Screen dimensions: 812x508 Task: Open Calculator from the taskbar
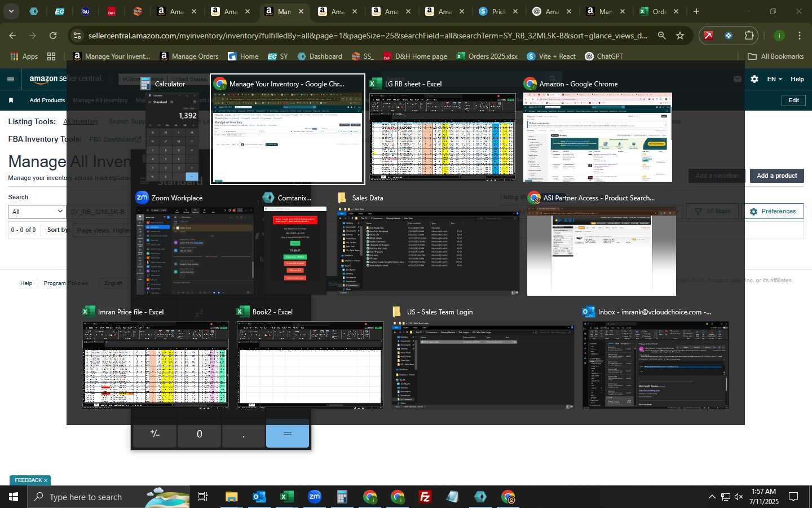(x=342, y=497)
